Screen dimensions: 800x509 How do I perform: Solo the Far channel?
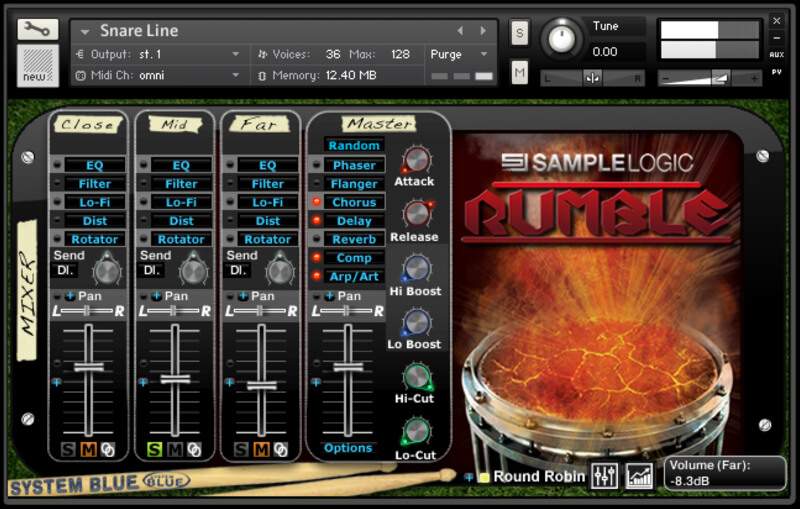coord(241,449)
